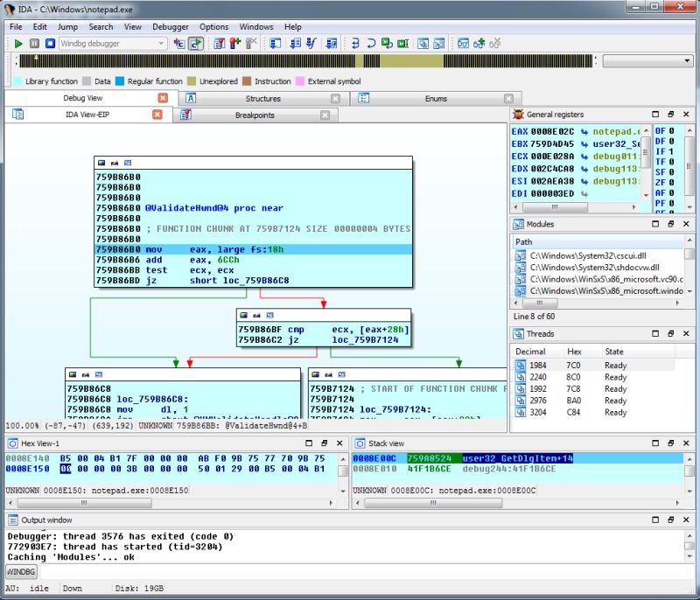Open the File menu
This screenshot has width=700, height=600.
(x=16, y=27)
